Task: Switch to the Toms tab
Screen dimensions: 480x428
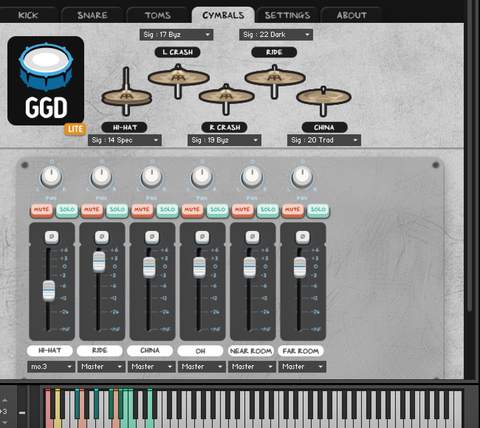Action: click(158, 15)
